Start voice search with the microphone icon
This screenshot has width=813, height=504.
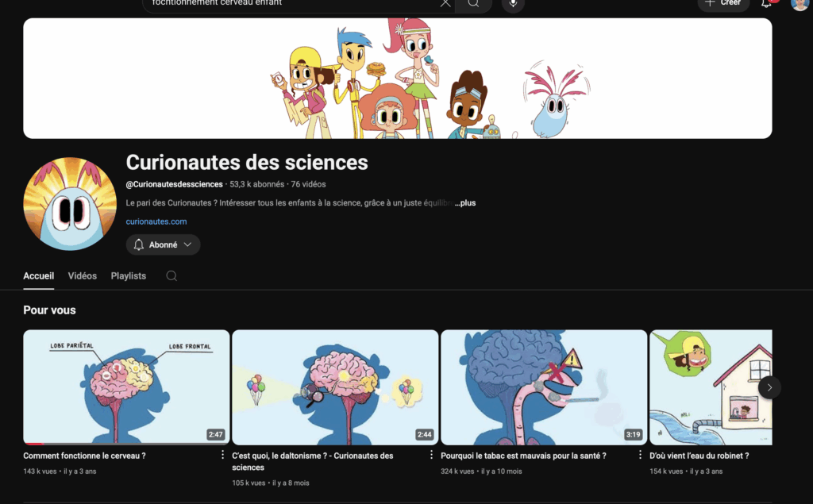513,3
